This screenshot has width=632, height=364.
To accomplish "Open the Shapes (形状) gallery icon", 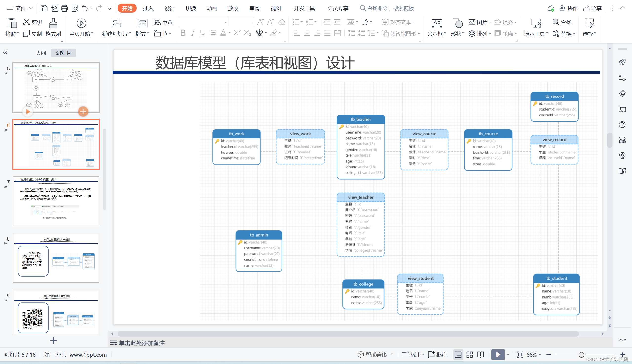I will (x=457, y=23).
